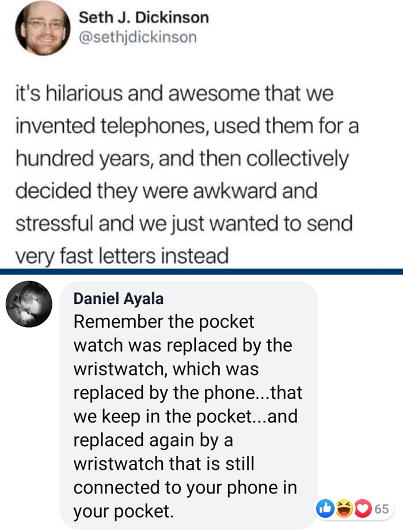The height and width of the screenshot is (532, 403).
Task: Open the @sethjdickinson handle link
Action: (x=137, y=37)
